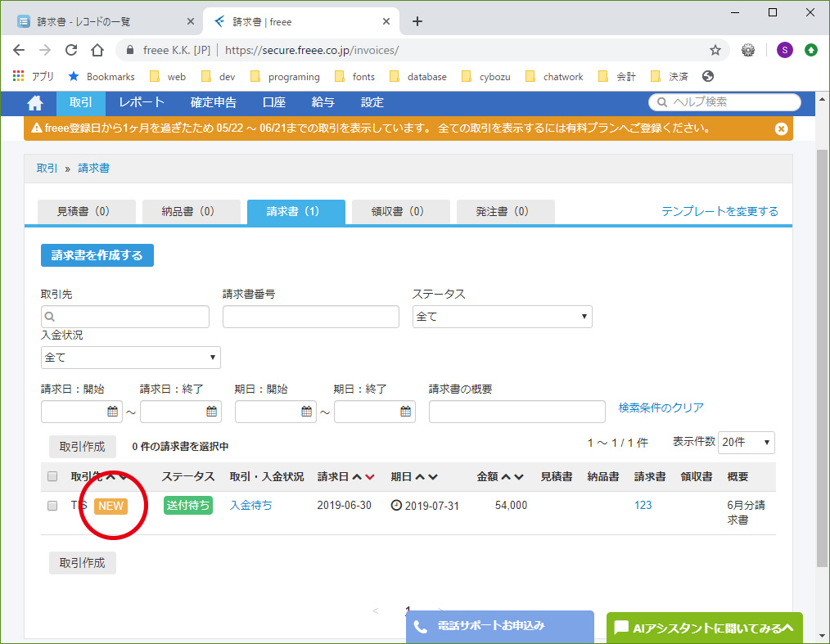Open the gear extension icon
Screen dimensions: 830x644
[x=748, y=50]
